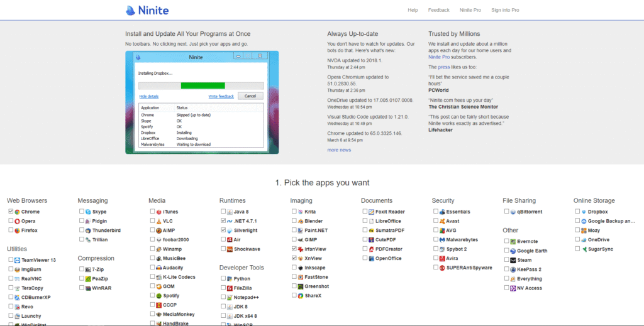Open Ninite Pro from the top navigation

470,10
